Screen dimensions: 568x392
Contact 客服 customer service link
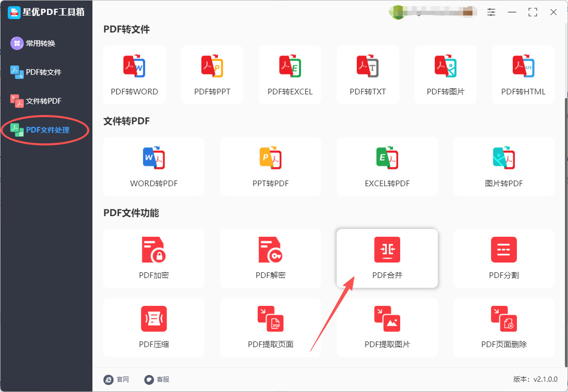click(157, 379)
